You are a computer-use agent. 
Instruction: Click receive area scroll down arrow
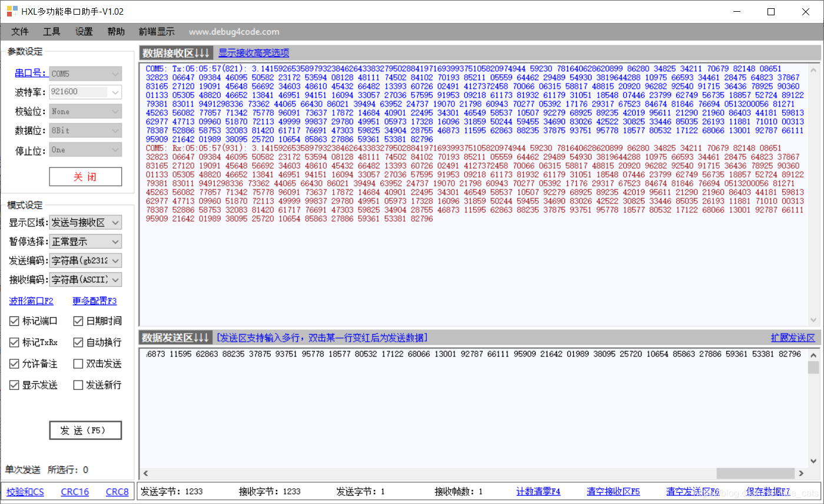click(x=813, y=320)
